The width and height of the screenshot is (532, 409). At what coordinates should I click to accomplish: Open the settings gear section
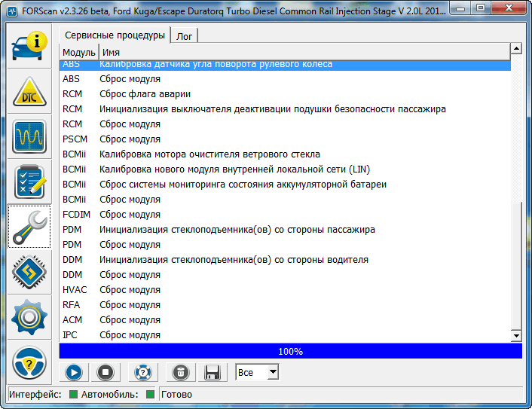(x=29, y=317)
